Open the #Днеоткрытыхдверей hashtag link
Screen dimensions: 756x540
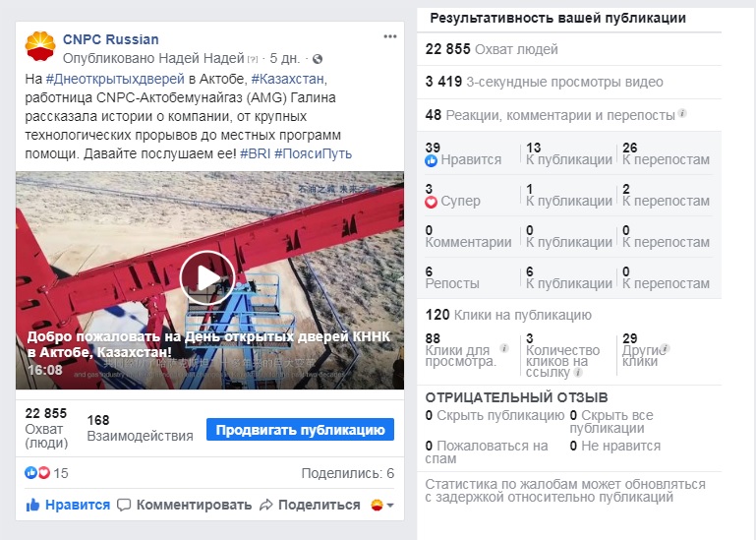coord(115,79)
